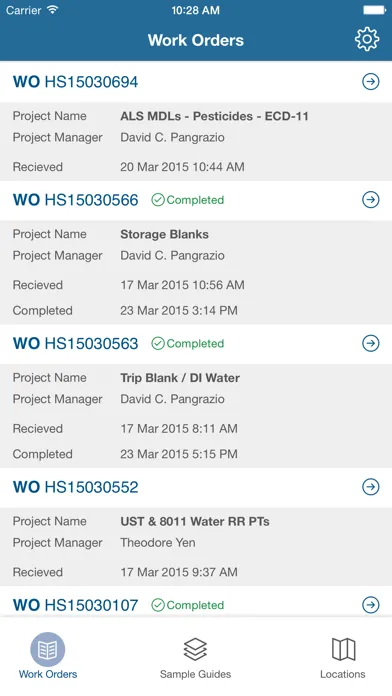
Task: Select Completed status badge on HS15030563
Action: (187, 344)
